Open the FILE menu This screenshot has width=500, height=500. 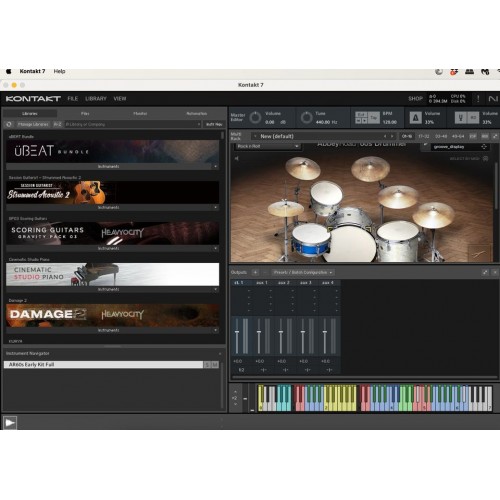coord(73,99)
